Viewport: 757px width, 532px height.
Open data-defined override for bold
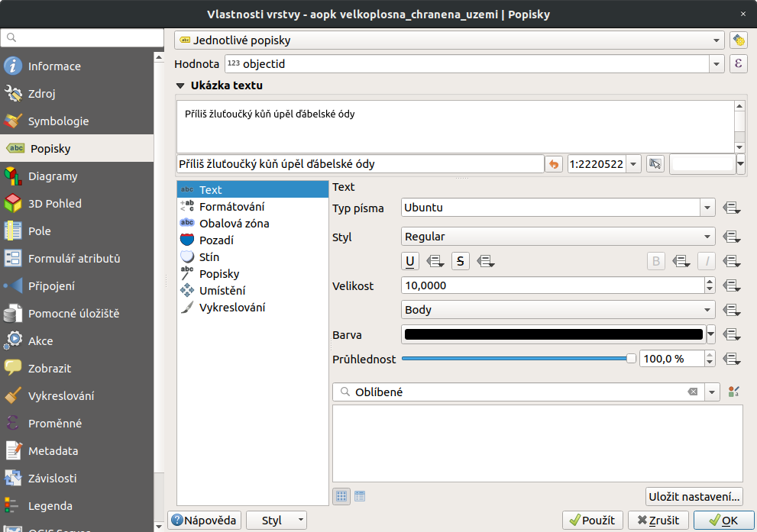[x=681, y=261]
